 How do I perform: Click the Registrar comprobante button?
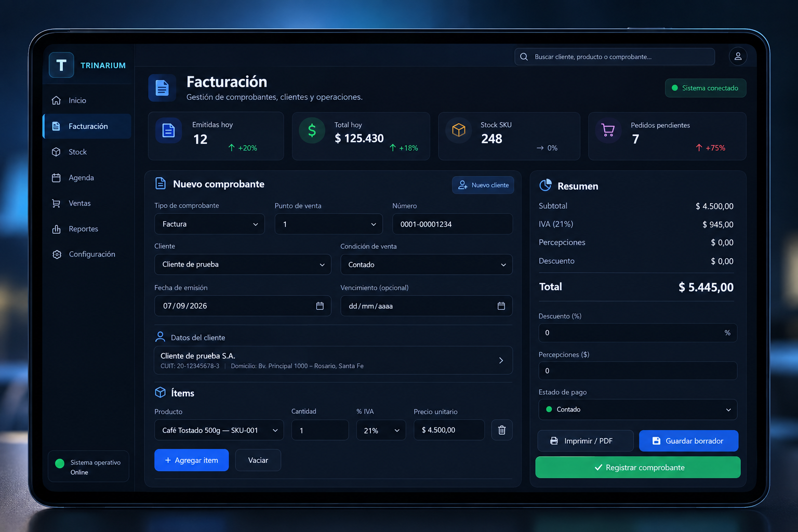(x=638, y=468)
